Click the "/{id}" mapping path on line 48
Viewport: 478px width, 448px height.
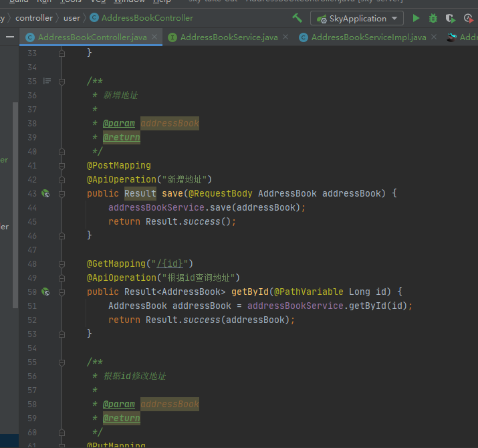point(170,263)
